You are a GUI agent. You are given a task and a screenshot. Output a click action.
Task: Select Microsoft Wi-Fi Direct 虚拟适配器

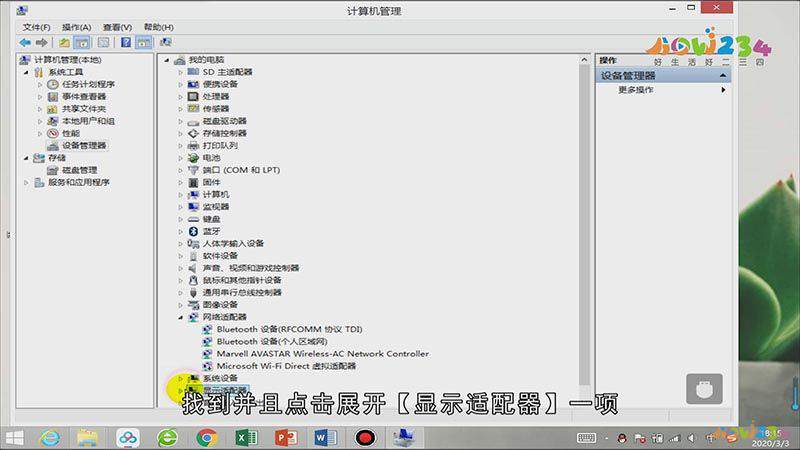tap(286, 366)
